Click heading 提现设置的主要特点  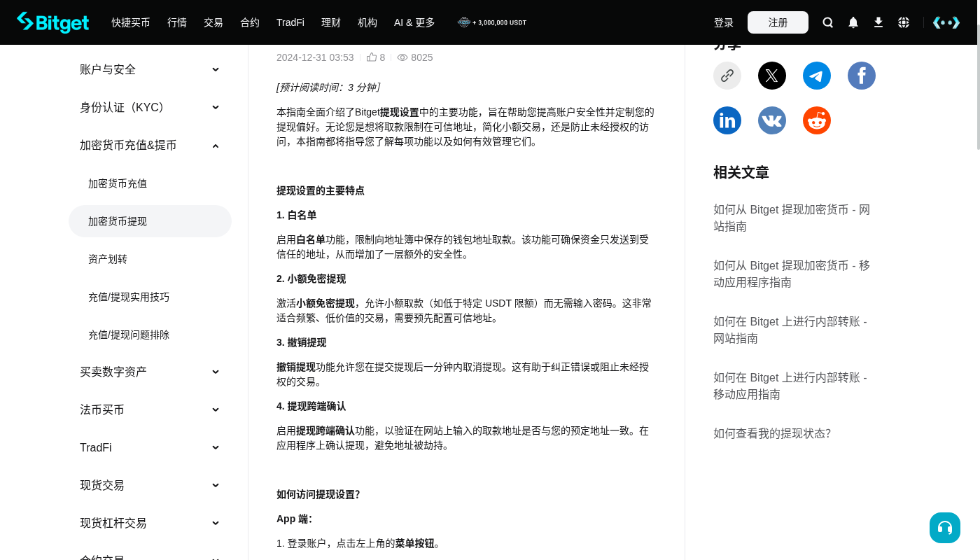point(321,190)
